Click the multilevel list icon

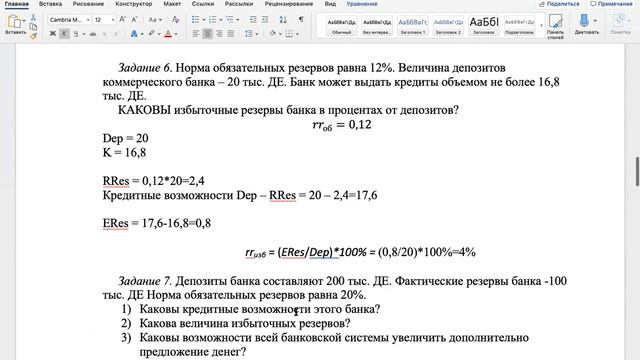(230, 20)
